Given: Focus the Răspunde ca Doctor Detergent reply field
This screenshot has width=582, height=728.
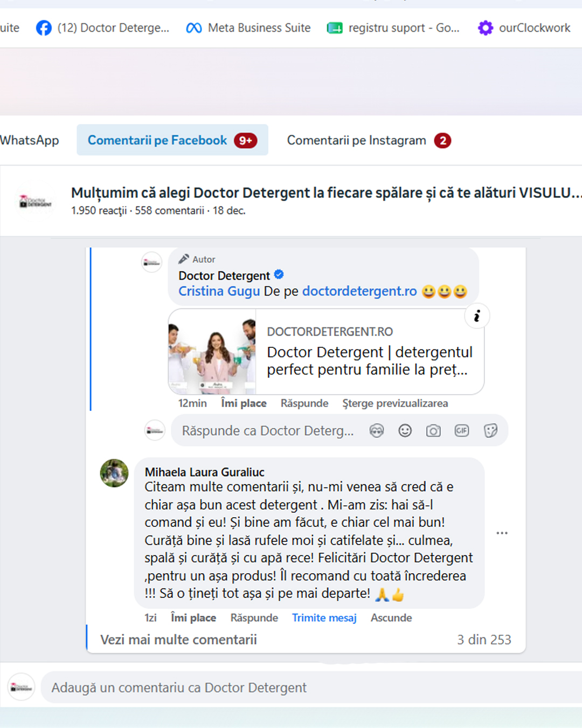Looking at the screenshot, I should point(268,431).
